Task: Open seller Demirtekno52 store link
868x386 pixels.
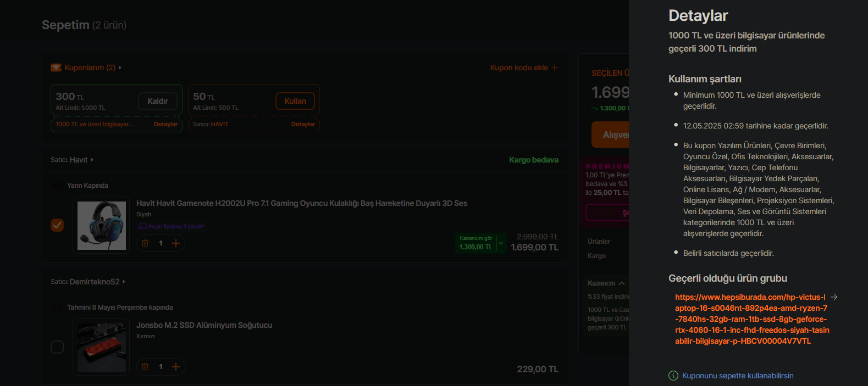Action: [97, 282]
